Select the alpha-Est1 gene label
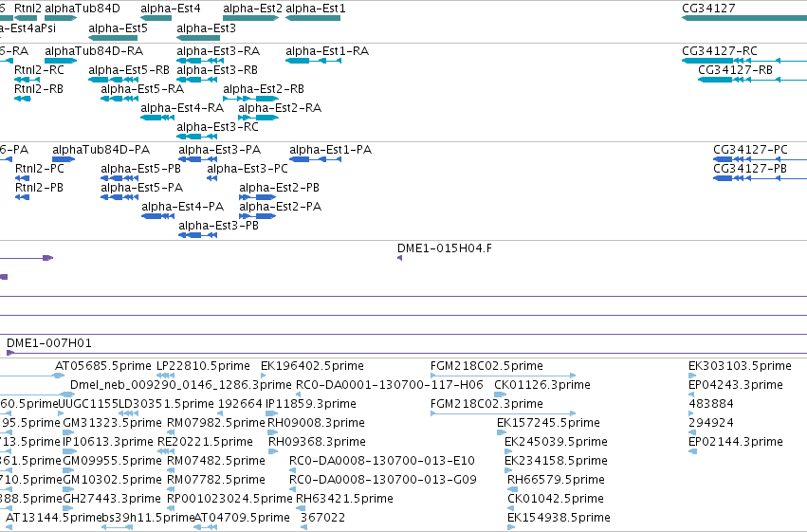This screenshot has width=807, height=532. click(x=316, y=9)
